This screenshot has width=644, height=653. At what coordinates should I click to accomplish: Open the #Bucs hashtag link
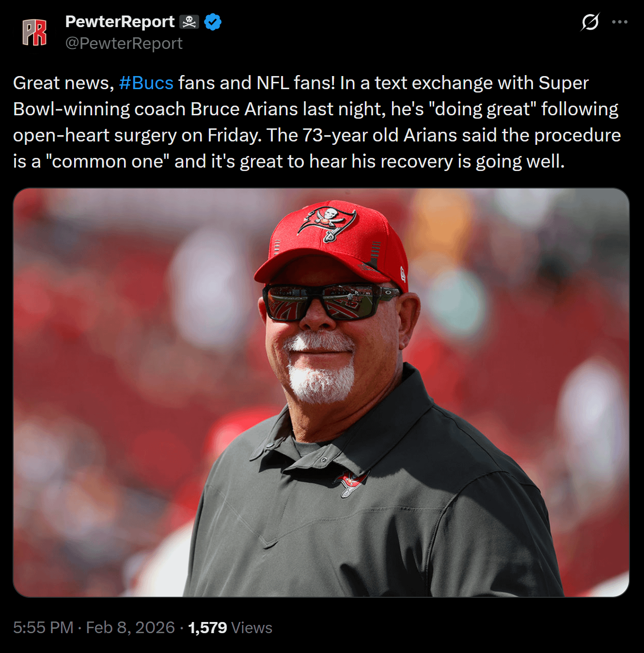point(146,83)
